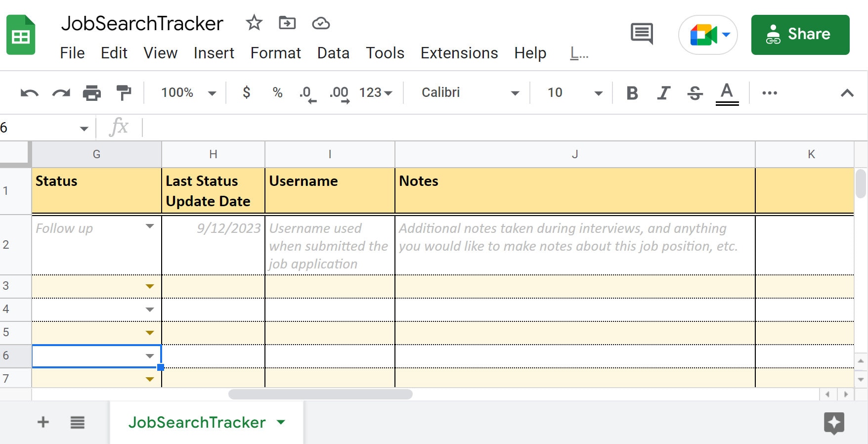The width and height of the screenshot is (868, 444).
Task: Toggle bold formatting
Action: [x=632, y=93]
